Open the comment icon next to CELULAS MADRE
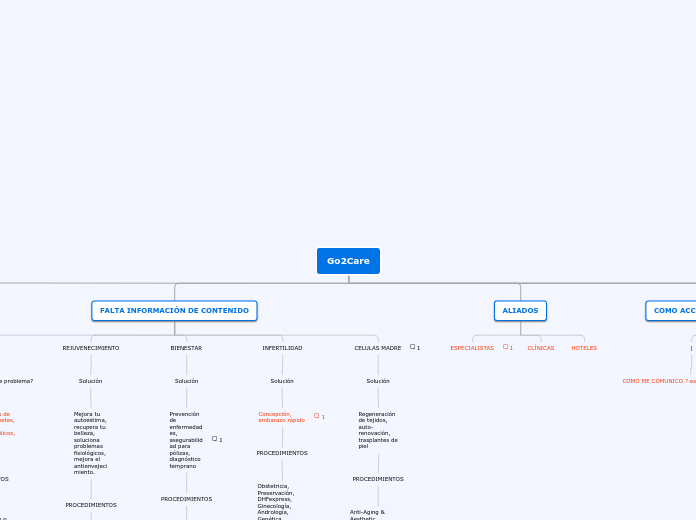Viewport: 696px width, 520px height. click(412, 347)
